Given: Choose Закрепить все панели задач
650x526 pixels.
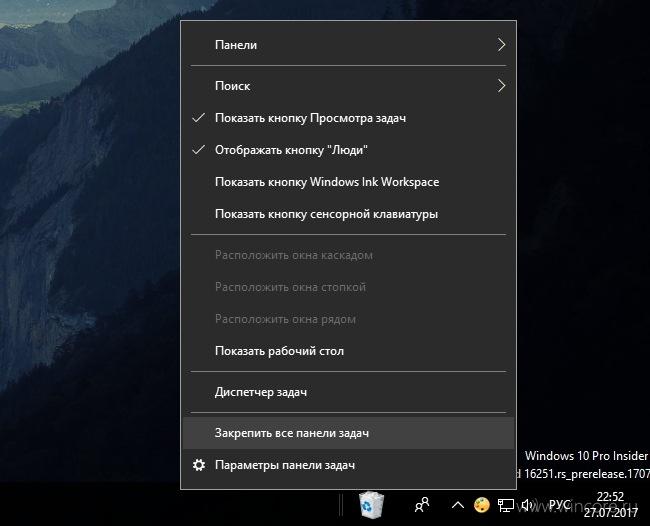Looking at the screenshot, I should coord(348,433).
